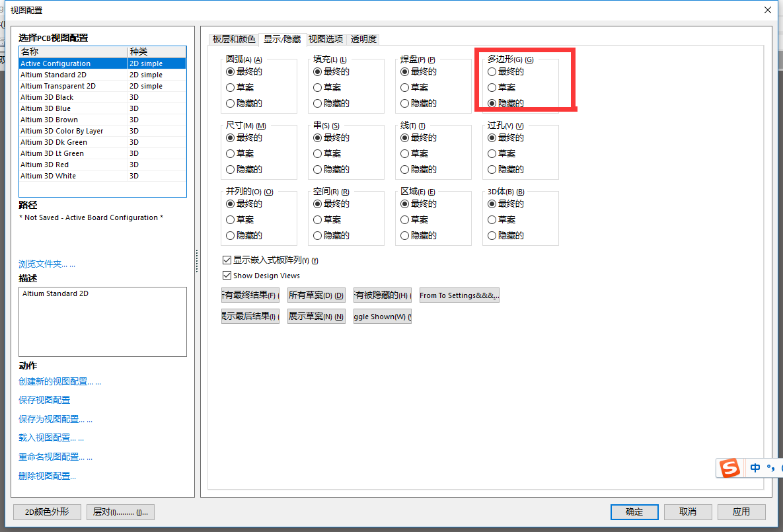783x532 pixels.
Task: Click 所有被隐藏的(H) button
Action: (x=383, y=295)
